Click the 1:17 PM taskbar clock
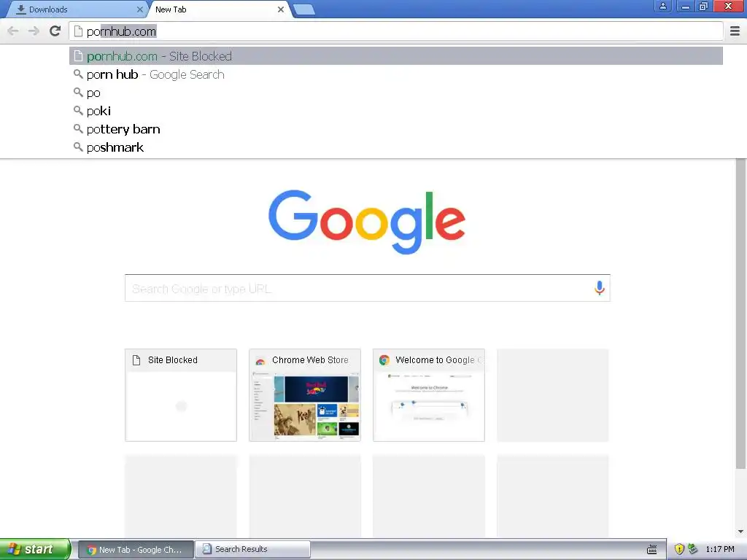 point(720,550)
